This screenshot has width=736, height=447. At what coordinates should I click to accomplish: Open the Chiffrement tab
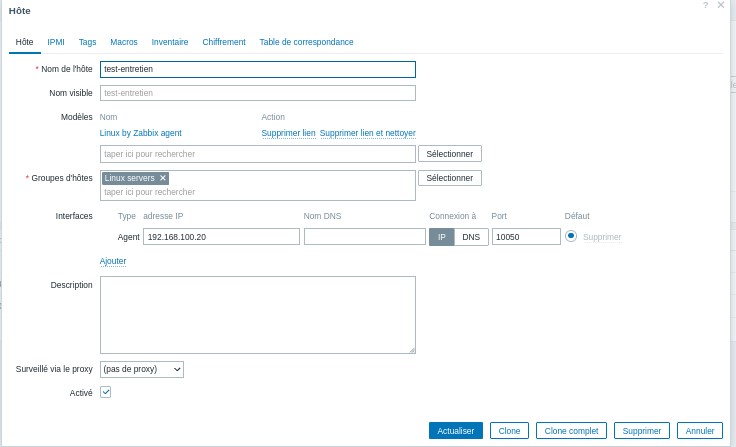pos(224,42)
